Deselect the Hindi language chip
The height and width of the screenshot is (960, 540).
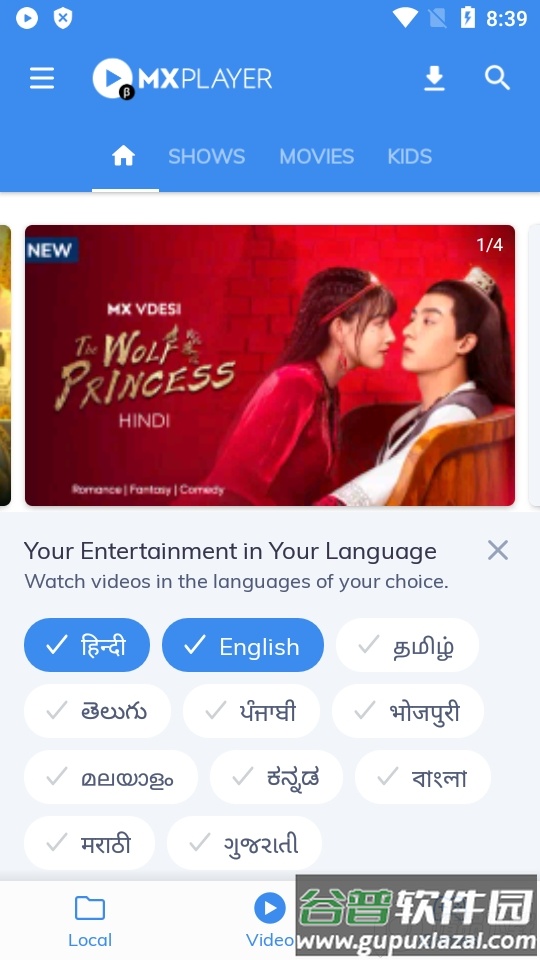point(87,645)
